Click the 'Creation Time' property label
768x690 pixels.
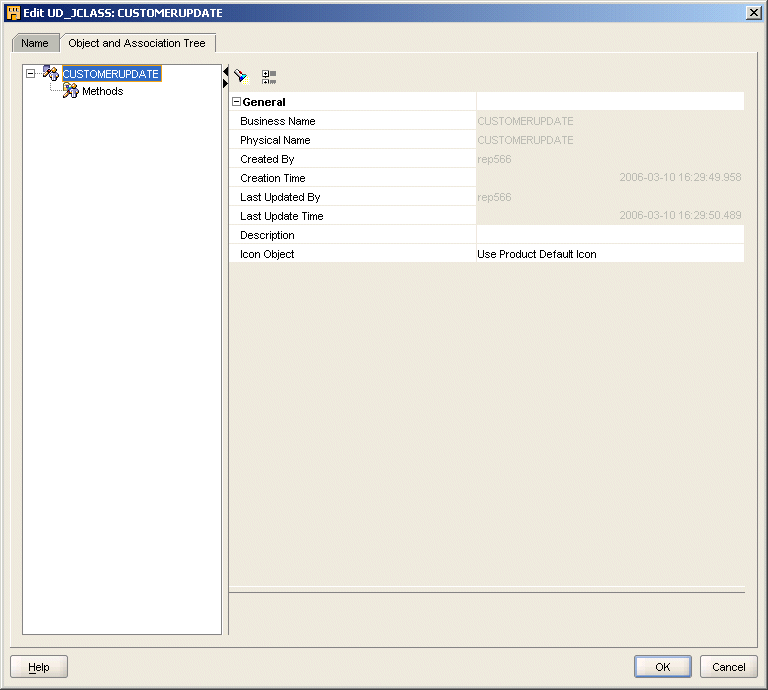[273, 178]
